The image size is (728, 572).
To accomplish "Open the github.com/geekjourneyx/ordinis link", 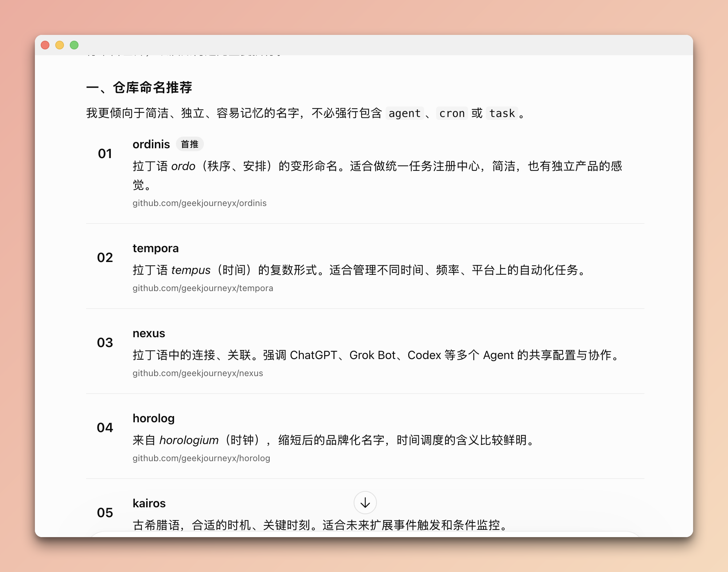I will tap(200, 203).
